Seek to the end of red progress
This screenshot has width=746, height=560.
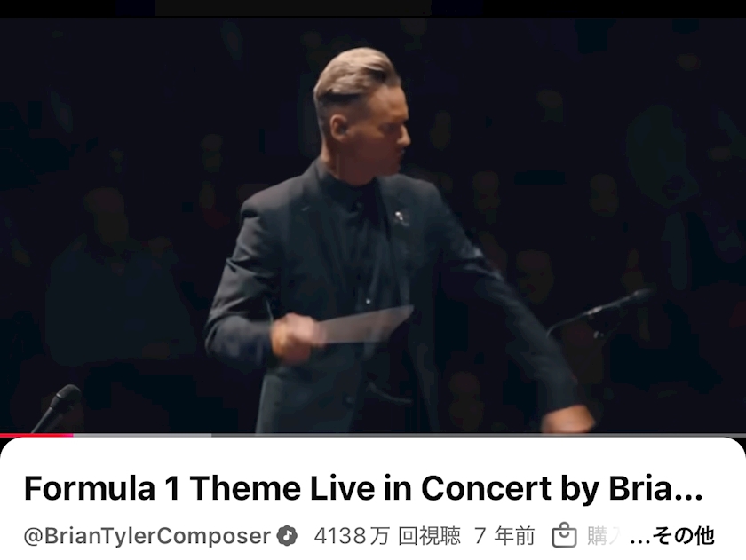73,435
